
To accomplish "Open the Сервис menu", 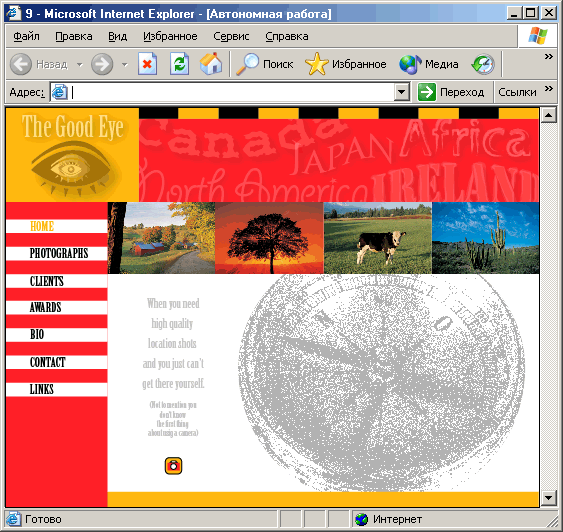I will (x=231, y=36).
